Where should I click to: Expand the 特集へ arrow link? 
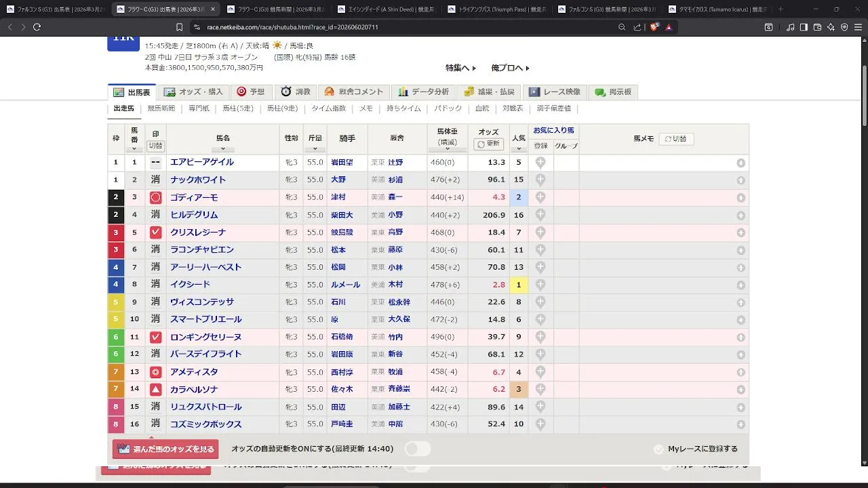(x=461, y=68)
